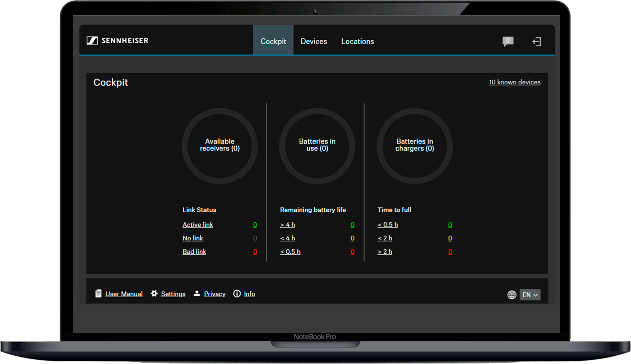631x364 pixels.
Task: Open the 10 known devices link
Action: (514, 82)
